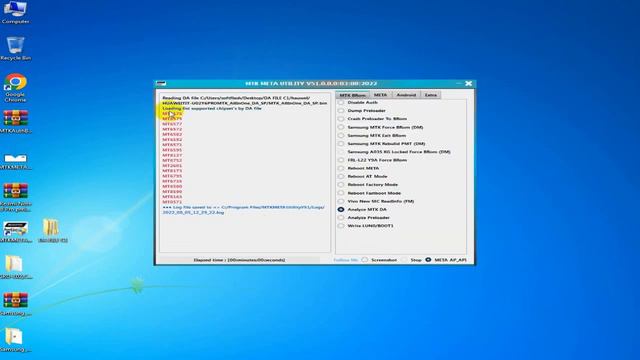Select Disable Auth radio option
This screenshot has height=360, width=640.
click(x=341, y=102)
